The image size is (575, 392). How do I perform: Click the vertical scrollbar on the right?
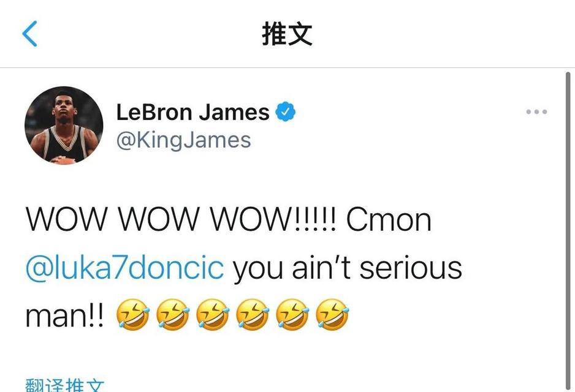tap(568, 232)
